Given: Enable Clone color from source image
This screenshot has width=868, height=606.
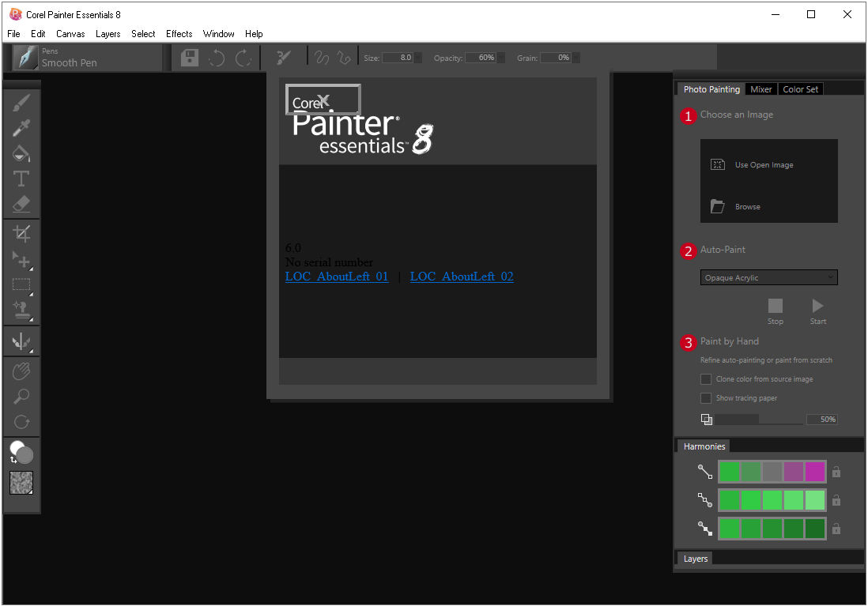Looking at the screenshot, I should click(x=706, y=379).
